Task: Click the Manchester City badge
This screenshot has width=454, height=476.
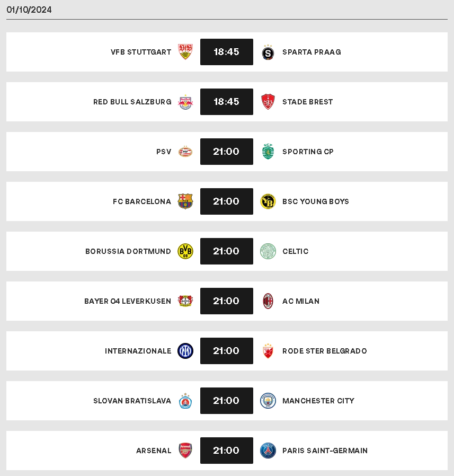Action: coord(268,401)
